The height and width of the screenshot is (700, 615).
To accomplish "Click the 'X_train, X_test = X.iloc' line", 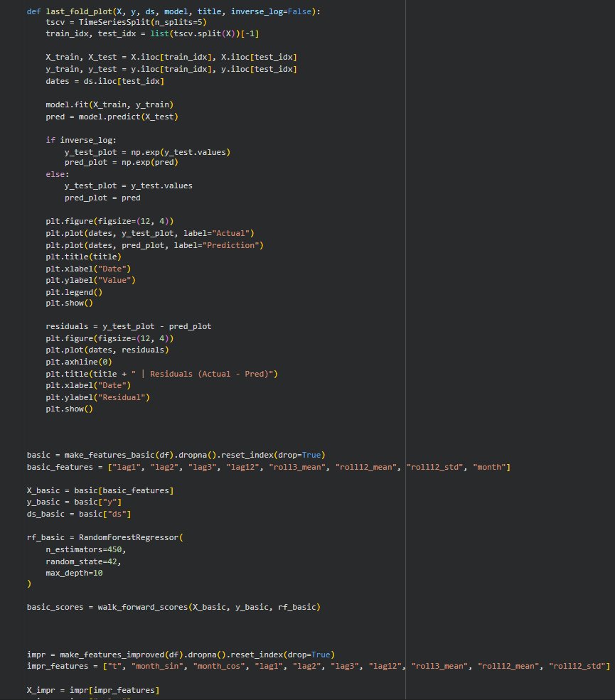I will tap(171, 57).
